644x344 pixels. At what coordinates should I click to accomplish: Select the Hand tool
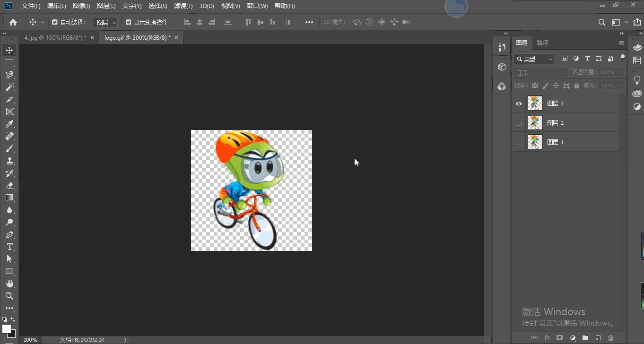9,284
